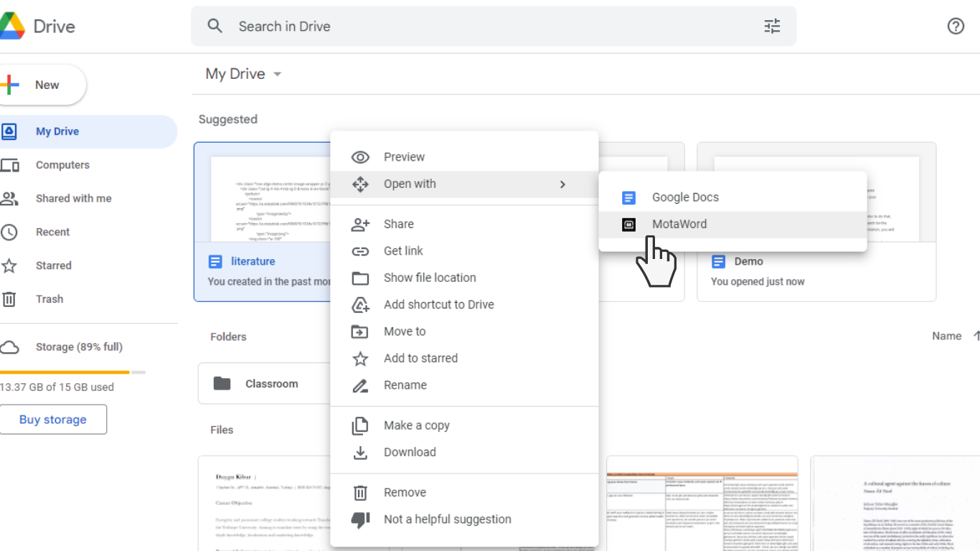
Task: Click the thumbs-down suggestion icon
Action: (x=360, y=519)
